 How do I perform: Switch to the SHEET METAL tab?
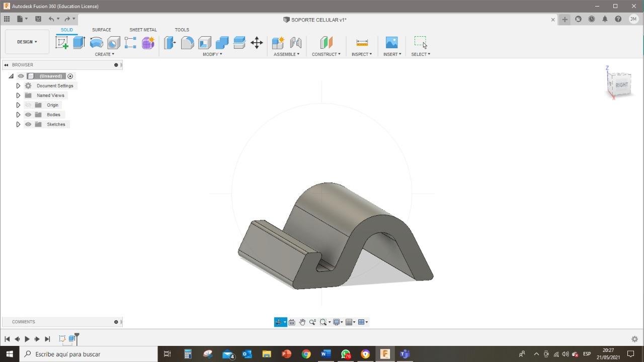[143, 30]
